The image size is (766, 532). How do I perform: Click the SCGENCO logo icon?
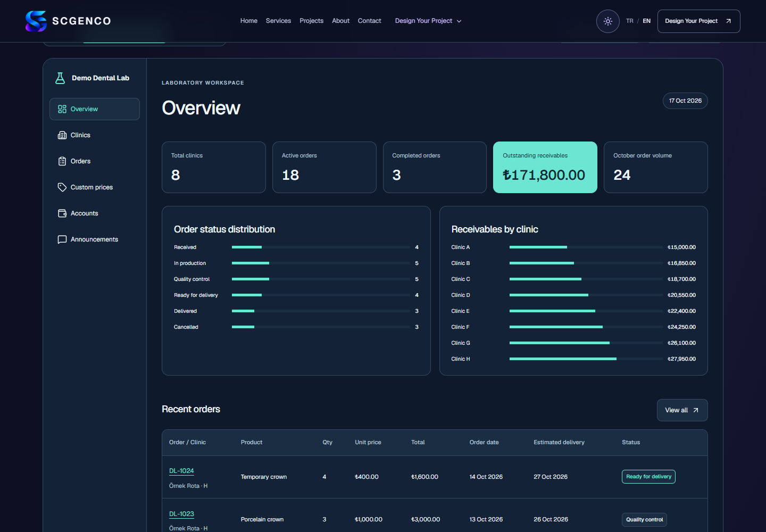(36, 21)
